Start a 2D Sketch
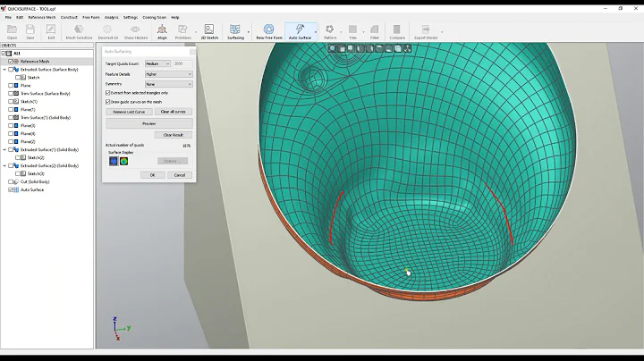Image resolution: width=644 pixels, height=361 pixels. click(x=209, y=31)
